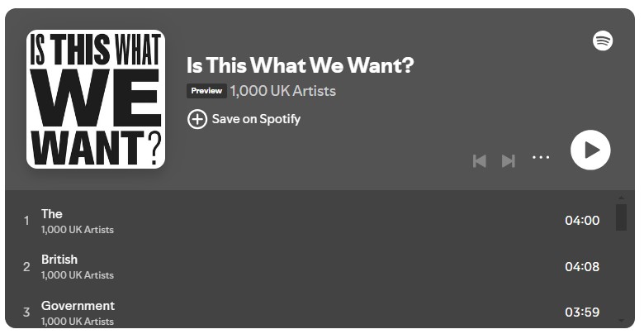644x334 pixels.
Task: Click the album cover artwork
Action: coord(96,99)
